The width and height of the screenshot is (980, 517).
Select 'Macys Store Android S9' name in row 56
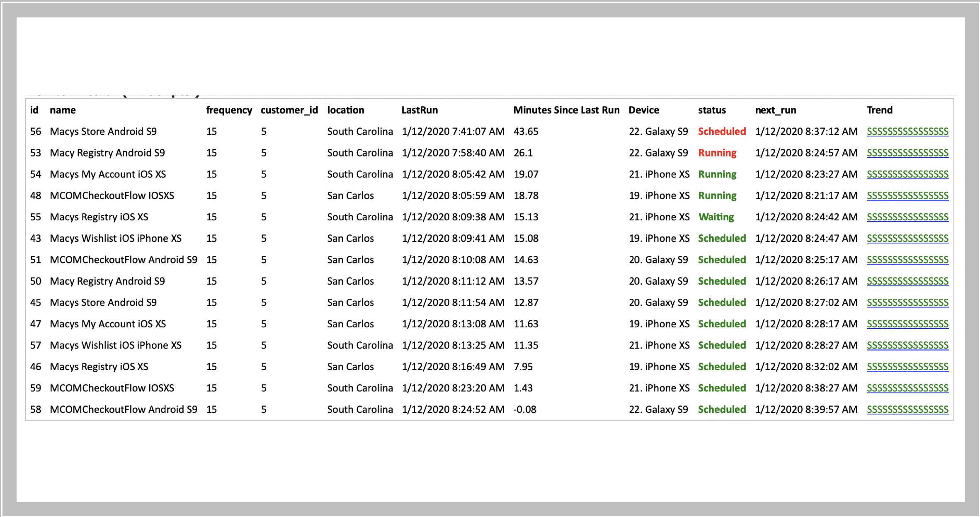pos(103,132)
